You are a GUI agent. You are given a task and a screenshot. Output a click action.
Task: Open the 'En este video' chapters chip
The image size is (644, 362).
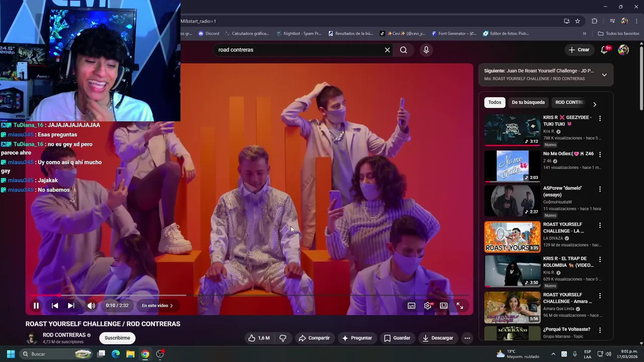click(x=157, y=306)
